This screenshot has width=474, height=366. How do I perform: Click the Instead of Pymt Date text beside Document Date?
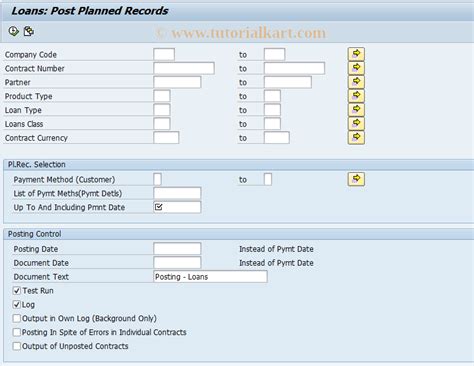click(276, 263)
